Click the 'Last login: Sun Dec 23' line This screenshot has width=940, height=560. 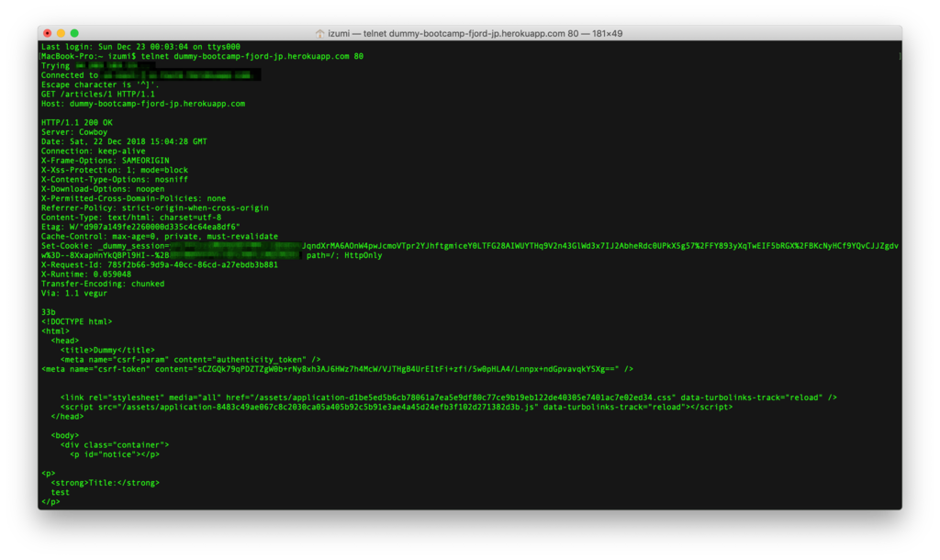click(x=140, y=47)
